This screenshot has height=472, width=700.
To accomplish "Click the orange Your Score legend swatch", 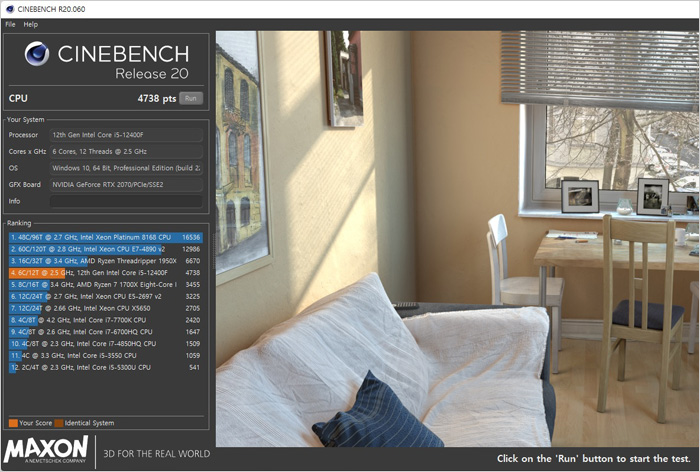I will point(13,423).
